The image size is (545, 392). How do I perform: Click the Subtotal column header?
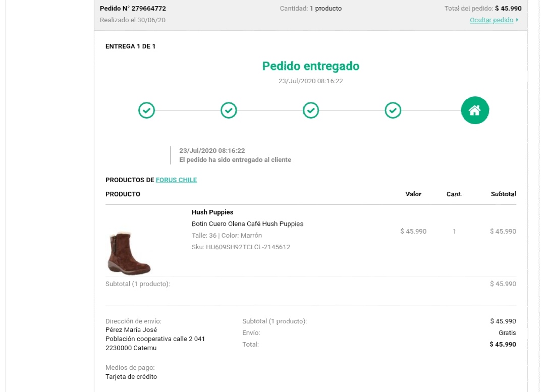(503, 194)
